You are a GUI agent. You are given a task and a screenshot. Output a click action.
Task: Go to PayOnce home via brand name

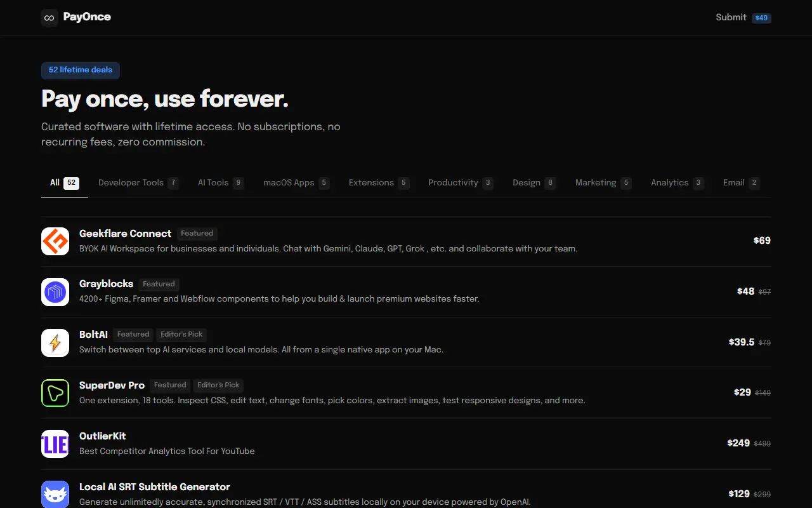[x=87, y=17]
